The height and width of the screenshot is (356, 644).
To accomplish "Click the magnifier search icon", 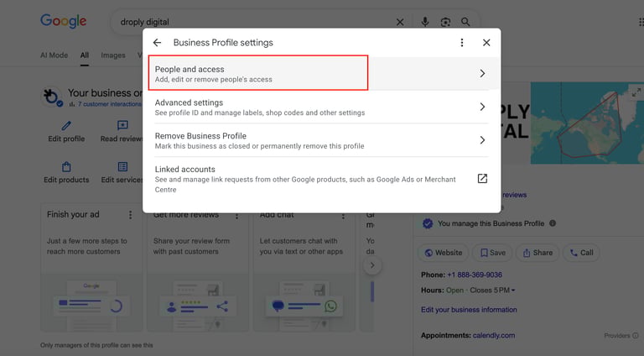I will click(x=465, y=22).
